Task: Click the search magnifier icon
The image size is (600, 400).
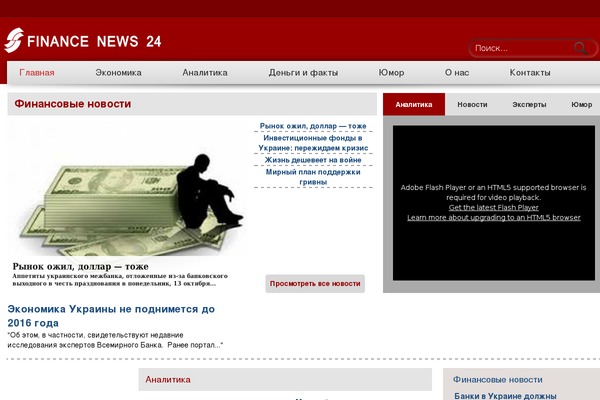Action: (580, 48)
